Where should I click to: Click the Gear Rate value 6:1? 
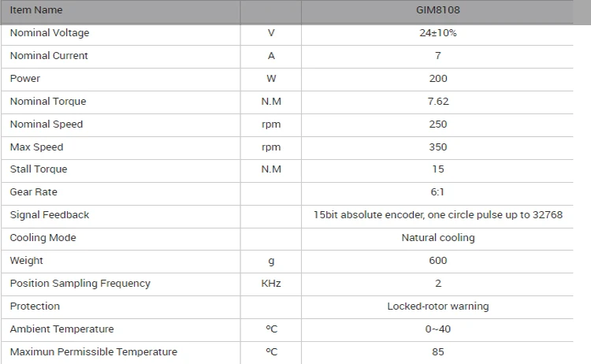point(437,192)
